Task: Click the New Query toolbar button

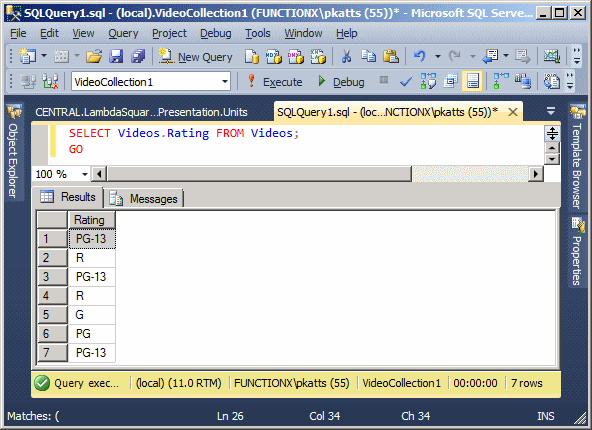Action: click(x=196, y=57)
